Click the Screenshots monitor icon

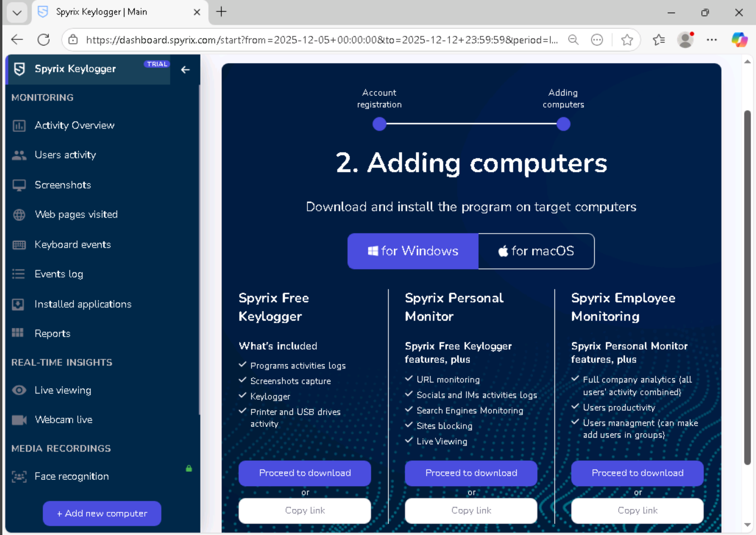click(19, 185)
